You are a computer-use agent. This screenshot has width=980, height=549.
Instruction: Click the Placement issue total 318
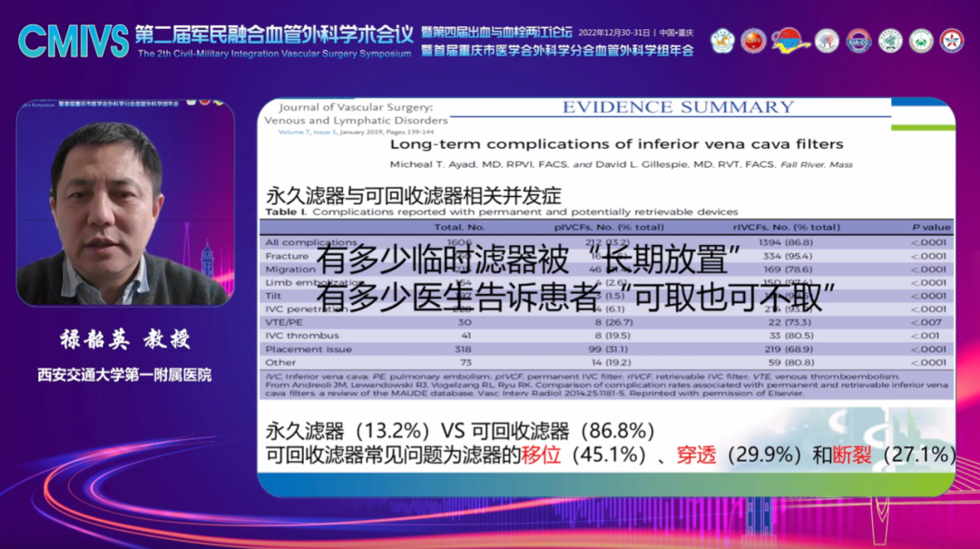click(x=463, y=349)
